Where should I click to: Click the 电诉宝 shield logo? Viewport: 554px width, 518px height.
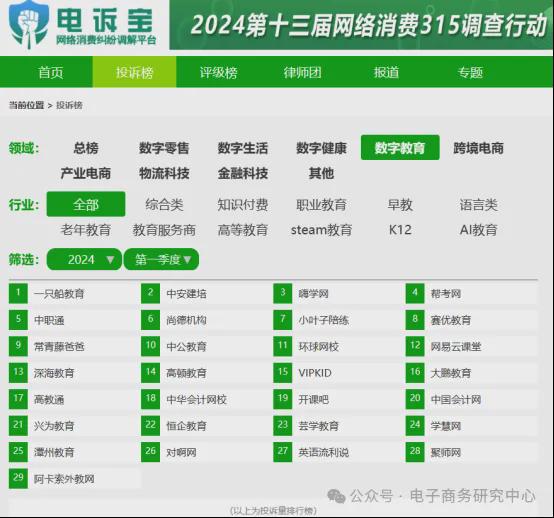coord(29,24)
